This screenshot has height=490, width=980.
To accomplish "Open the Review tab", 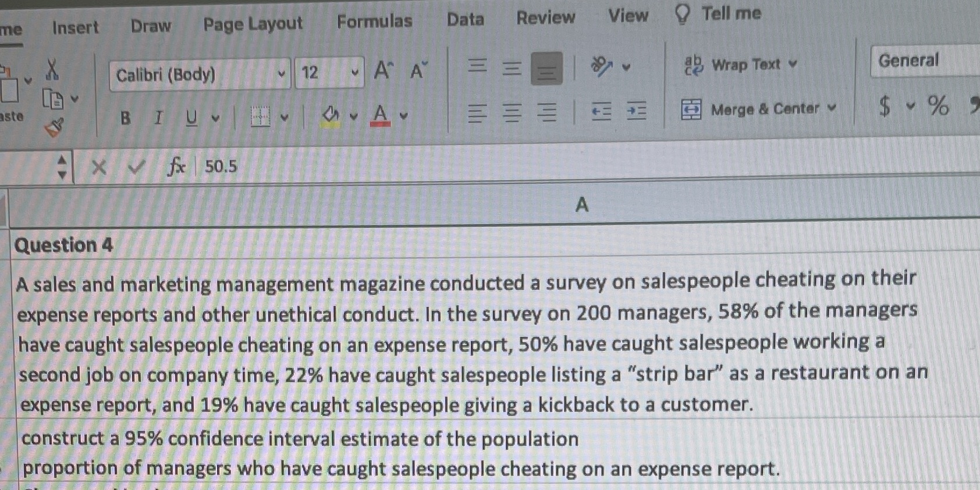I will pyautogui.click(x=545, y=17).
